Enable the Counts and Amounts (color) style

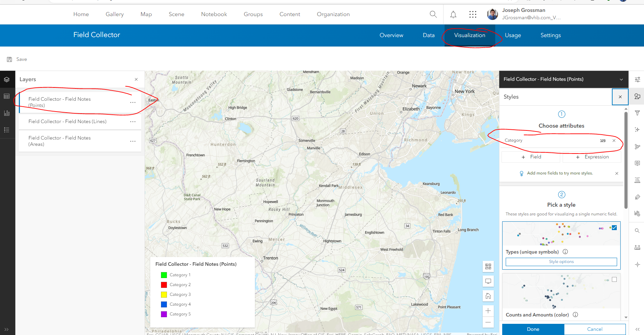614,279
